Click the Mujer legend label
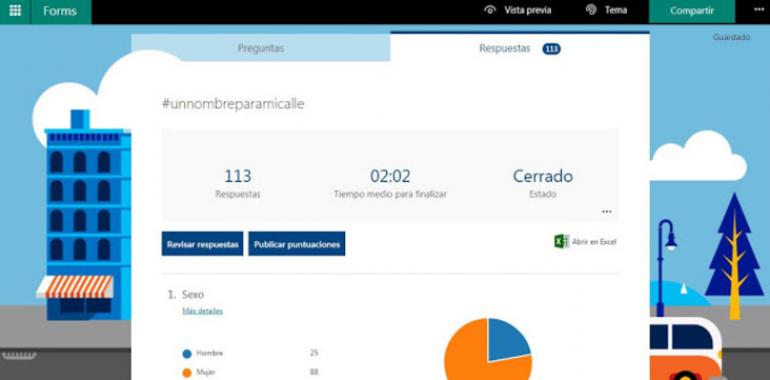This screenshot has width=770, height=380. (206, 372)
